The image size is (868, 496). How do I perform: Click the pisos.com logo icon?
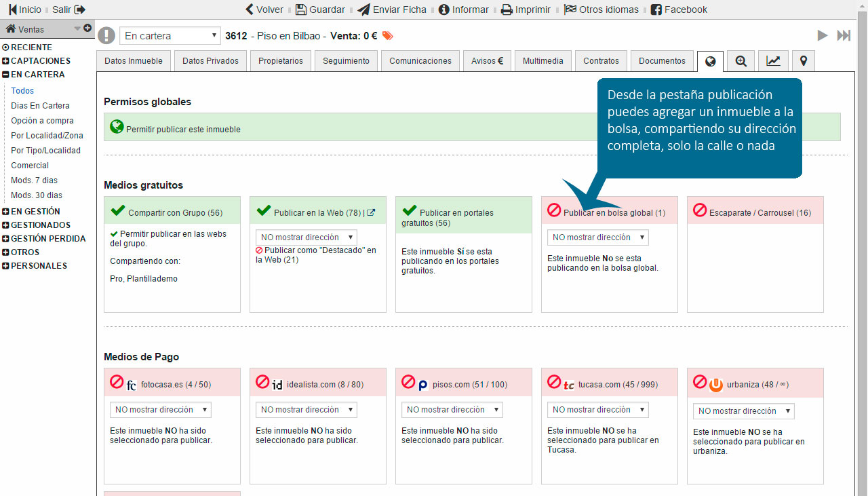(x=423, y=385)
